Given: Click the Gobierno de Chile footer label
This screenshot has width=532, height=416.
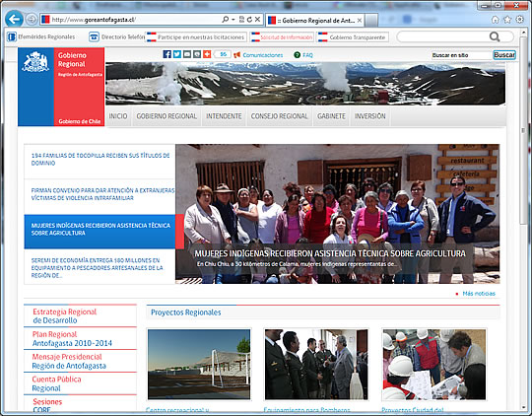Looking at the screenshot, I should [80, 121].
